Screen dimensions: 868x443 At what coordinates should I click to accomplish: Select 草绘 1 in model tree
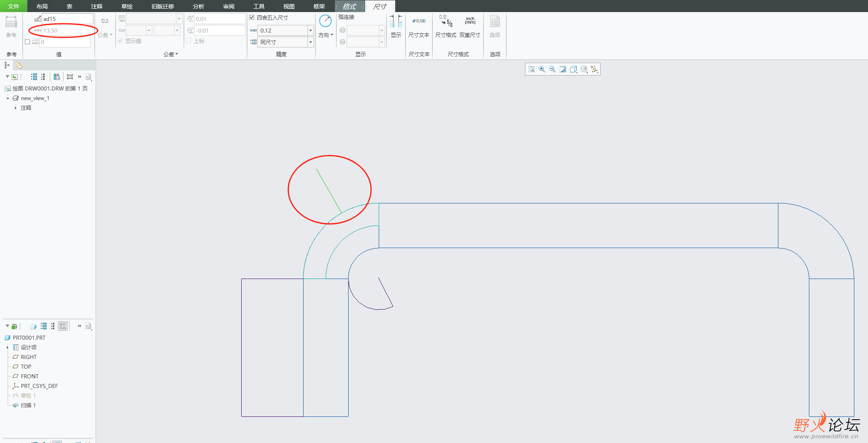pyautogui.click(x=28, y=396)
